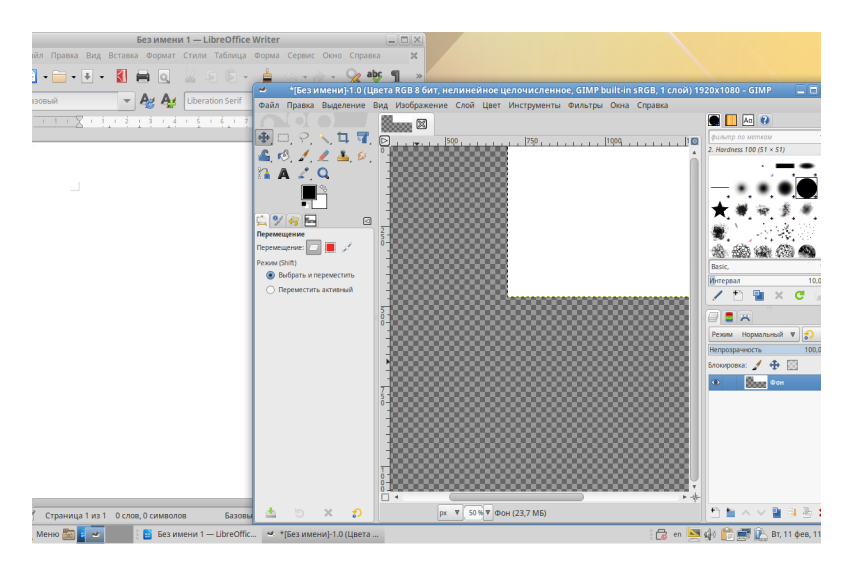Open the Images tab in toolbox dock

(310, 220)
